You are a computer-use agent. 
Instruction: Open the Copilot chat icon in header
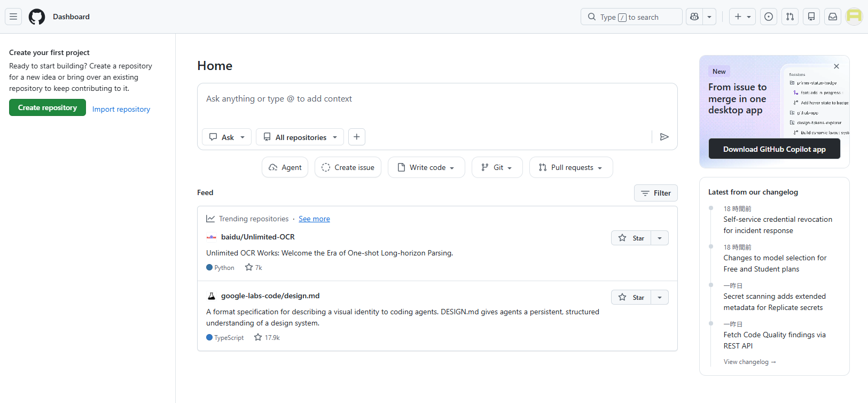(x=694, y=17)
